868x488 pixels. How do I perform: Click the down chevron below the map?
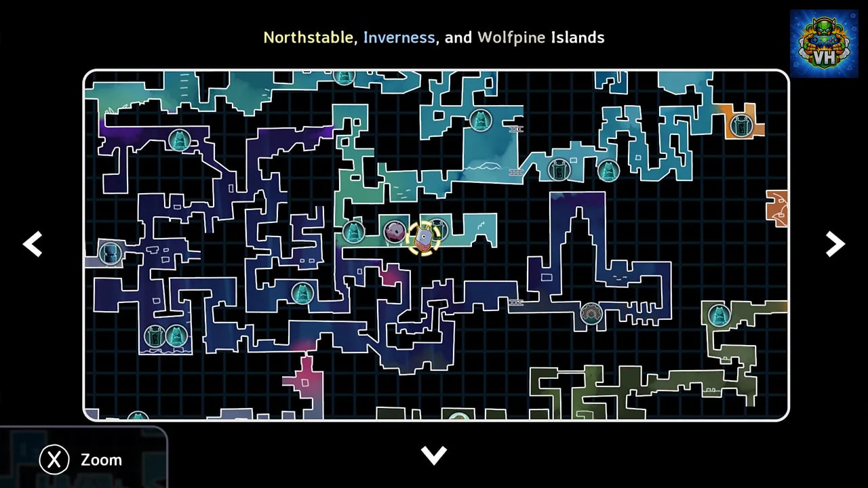[434, 455]
